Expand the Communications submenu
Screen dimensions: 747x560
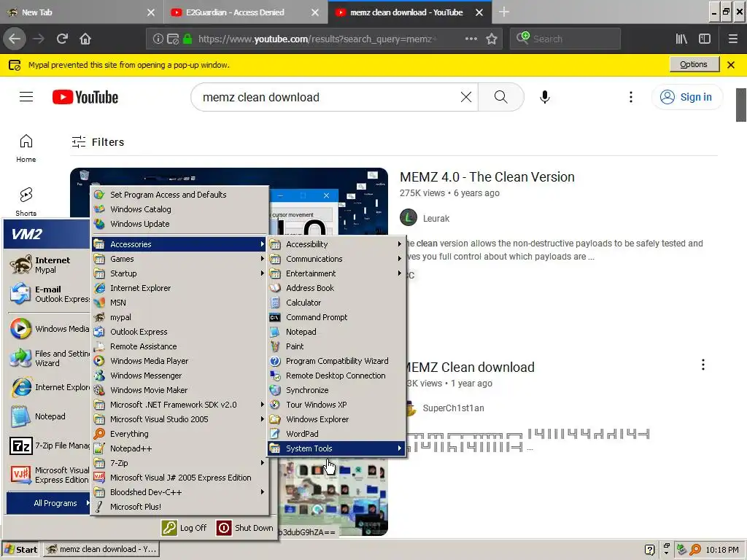point(336,259)
